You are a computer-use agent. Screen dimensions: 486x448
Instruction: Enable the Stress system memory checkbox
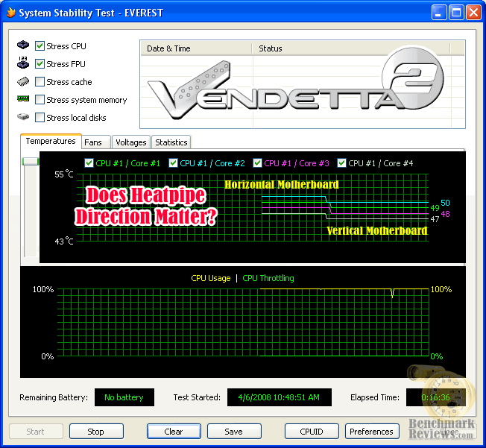pyautogui.click(x=40, y=100)
